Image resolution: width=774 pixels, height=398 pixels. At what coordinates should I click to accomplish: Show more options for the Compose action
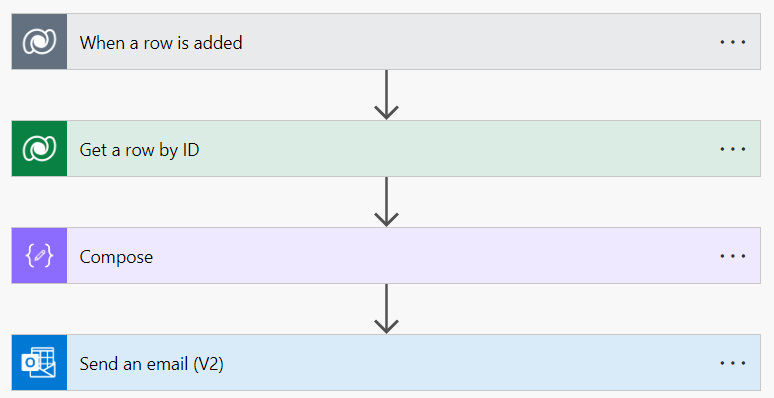click(x=733, y=256)
